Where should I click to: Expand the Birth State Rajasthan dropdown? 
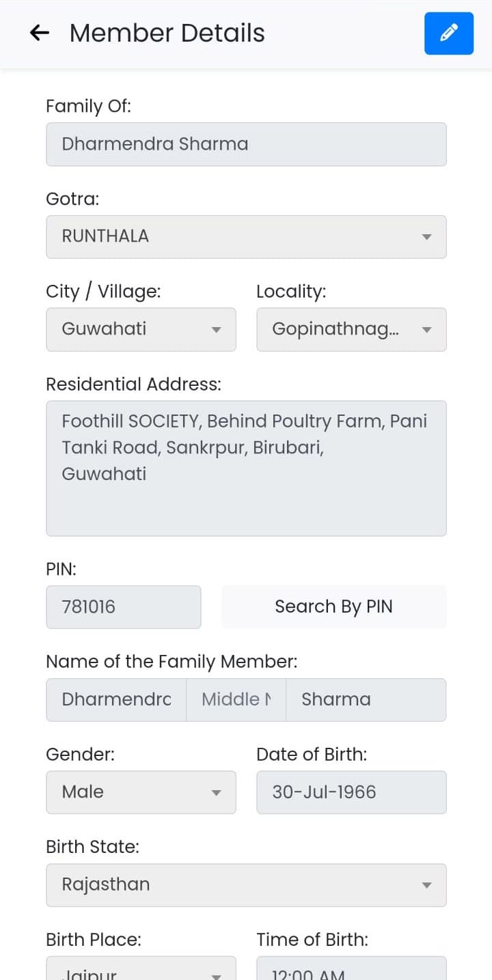click(246, 885)
